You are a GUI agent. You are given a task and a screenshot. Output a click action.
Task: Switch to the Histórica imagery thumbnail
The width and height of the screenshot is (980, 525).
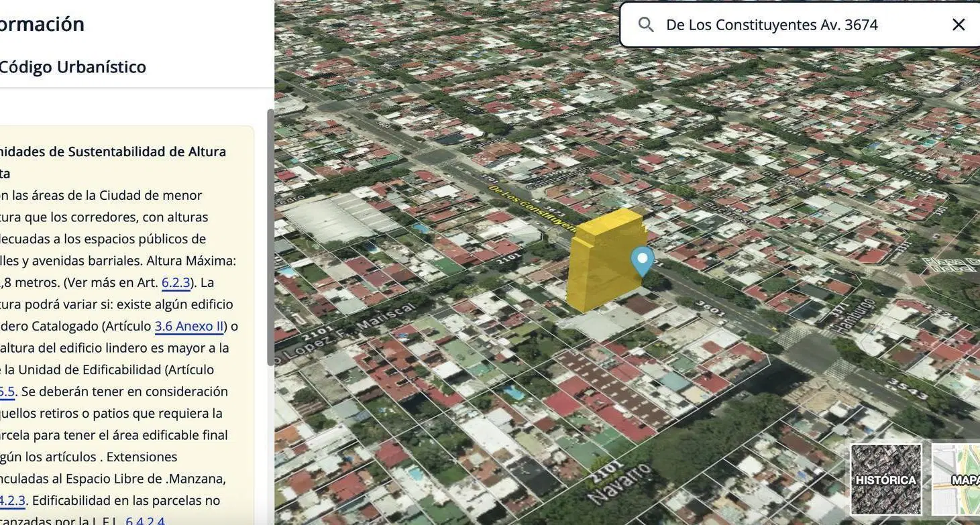point(885,479)
